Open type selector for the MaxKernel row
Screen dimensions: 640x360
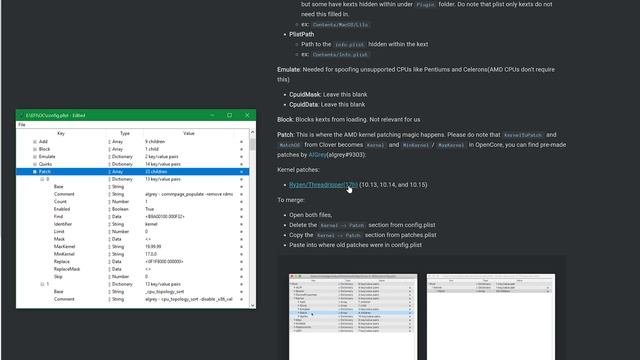coord(109,247)
